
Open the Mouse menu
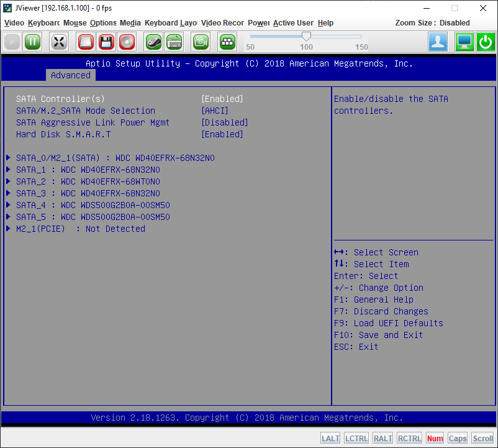tap(75, 23)
